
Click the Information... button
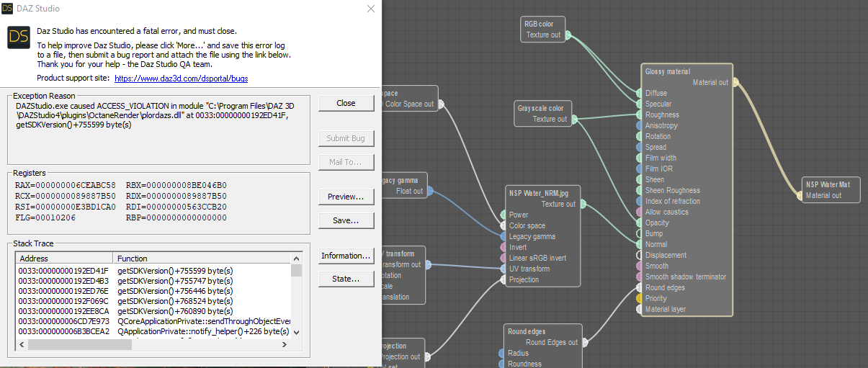346,255
